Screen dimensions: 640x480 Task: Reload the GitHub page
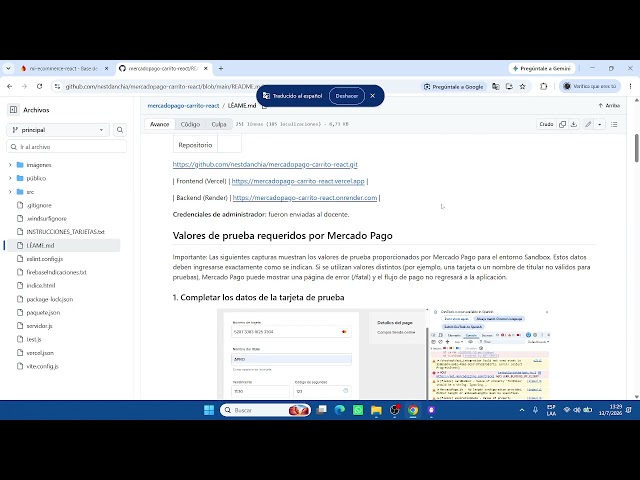pyautogui.click(x=40, y=87)
